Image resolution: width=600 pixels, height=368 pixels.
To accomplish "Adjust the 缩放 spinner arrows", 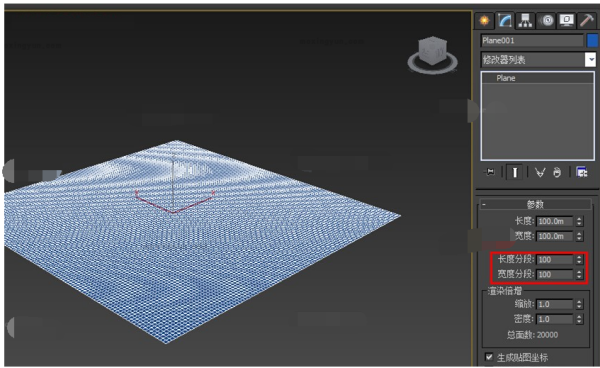I will coord(579,304).
